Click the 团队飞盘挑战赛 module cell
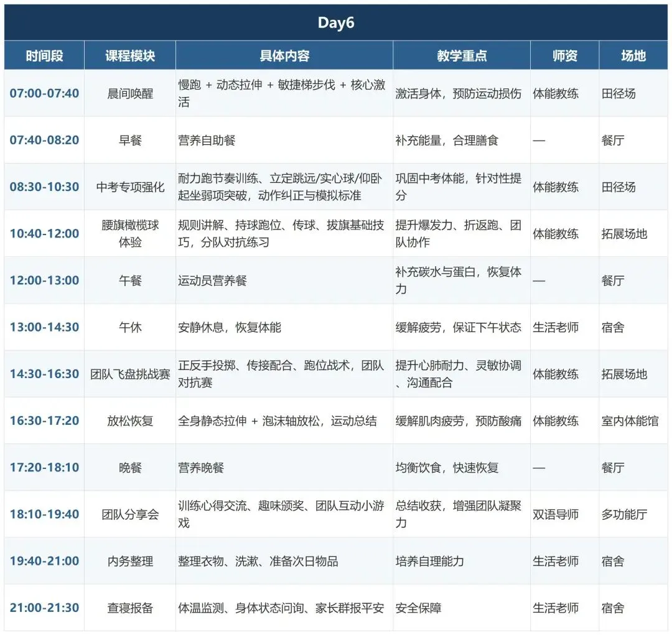Screen dimensions: 672x635 pyautogui.click(x=129, y=374)
